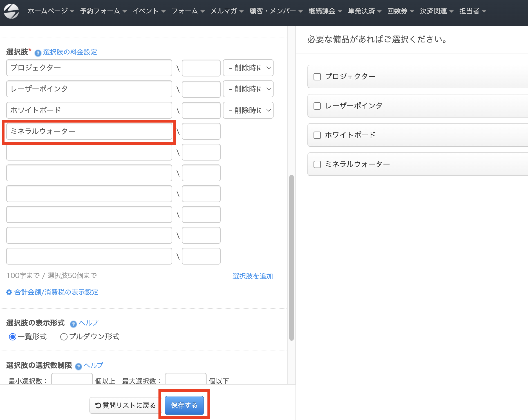Tick the ミネラルウォーター checkbox in the preview
This screenshot has width=528, height=420.
[x=317, y=164]
